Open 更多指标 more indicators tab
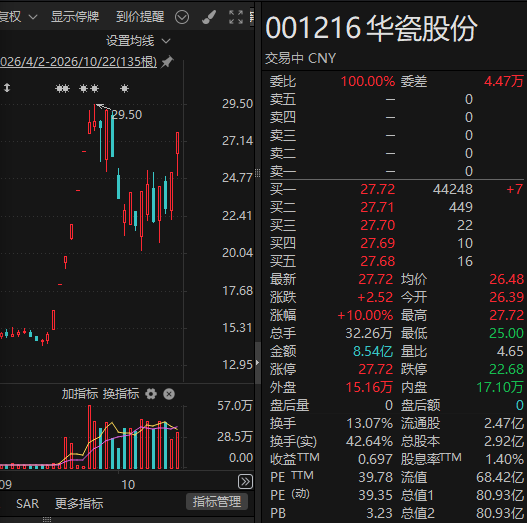The image size is (527, 523). click(x=79, y=504)
